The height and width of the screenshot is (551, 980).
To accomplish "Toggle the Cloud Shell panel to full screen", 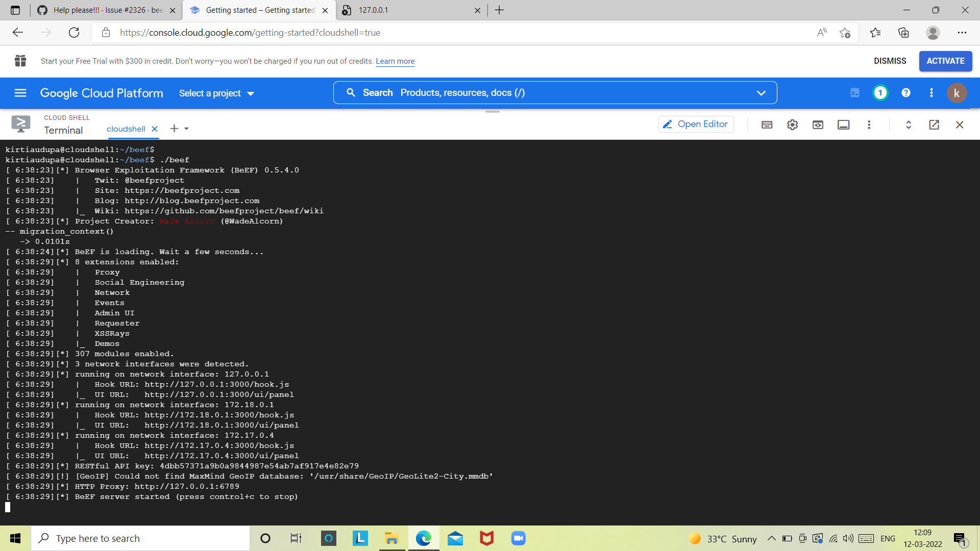I will 908,124.
